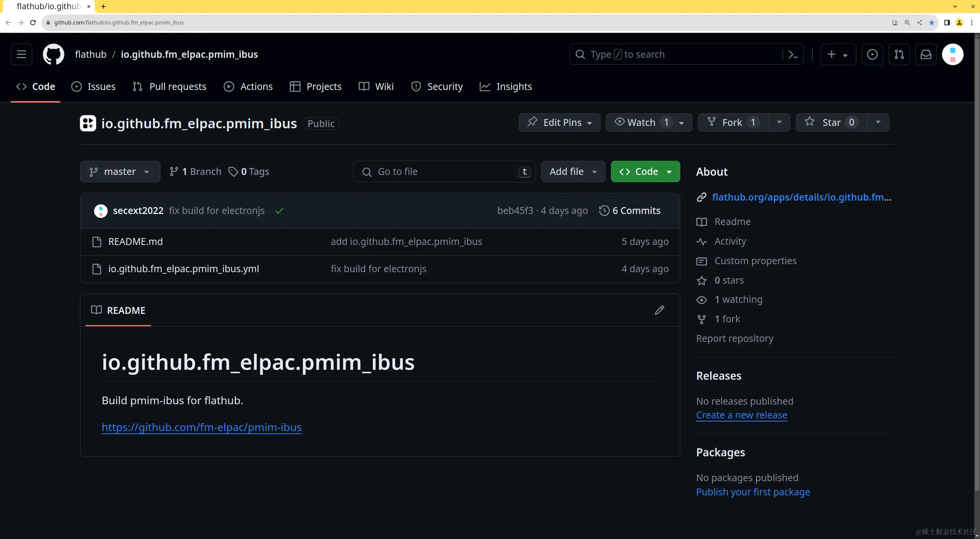
Task: Switch to the Issues tab
Action: 93,87
